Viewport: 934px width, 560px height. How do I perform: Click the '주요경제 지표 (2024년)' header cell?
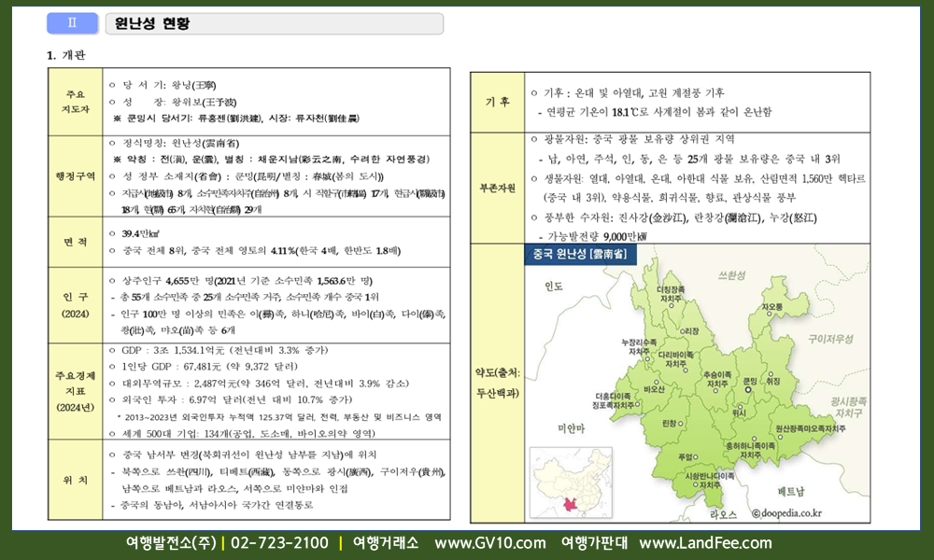[76, 391]
